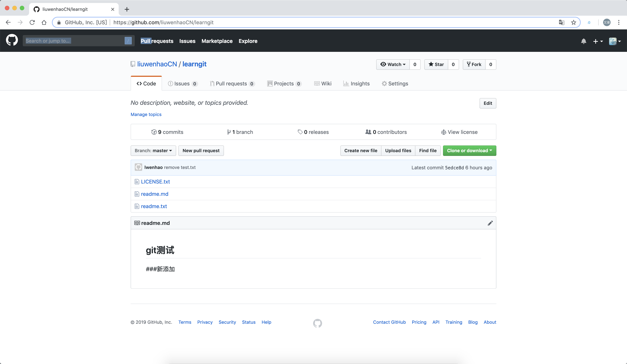Open Marketplace in top navigation
The height and width of the screenshot is (364, 627).
217,41
